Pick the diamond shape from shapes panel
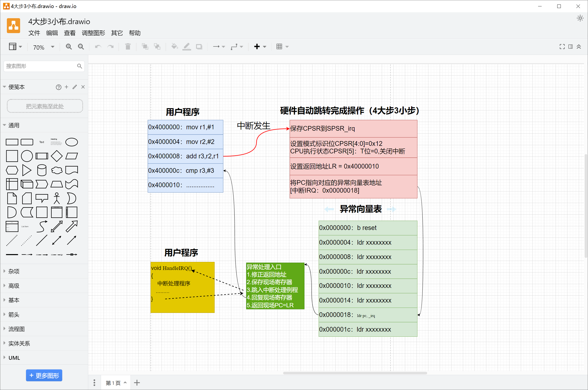This screenshot has width=588, height=390. (57, 156)
